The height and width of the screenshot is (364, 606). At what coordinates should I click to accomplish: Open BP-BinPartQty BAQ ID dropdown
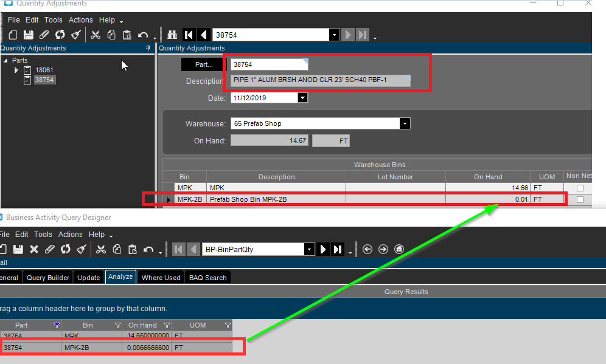[x=309, y=249]
